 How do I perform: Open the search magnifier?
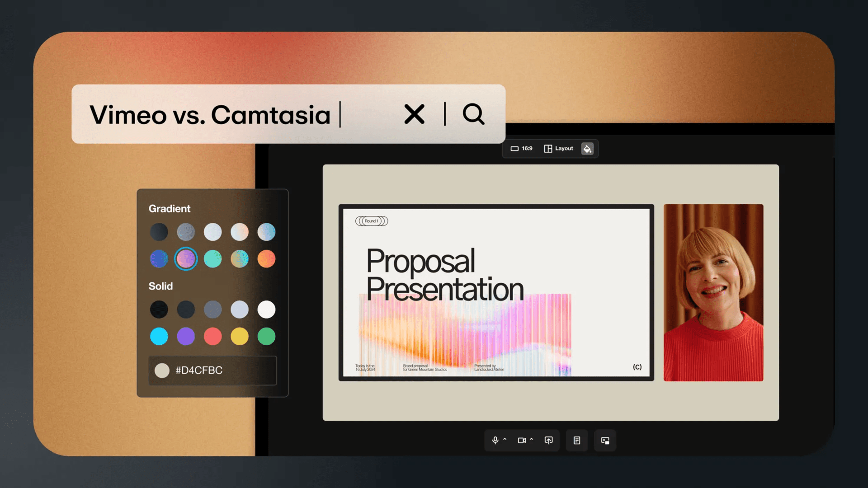click(473, 114)
